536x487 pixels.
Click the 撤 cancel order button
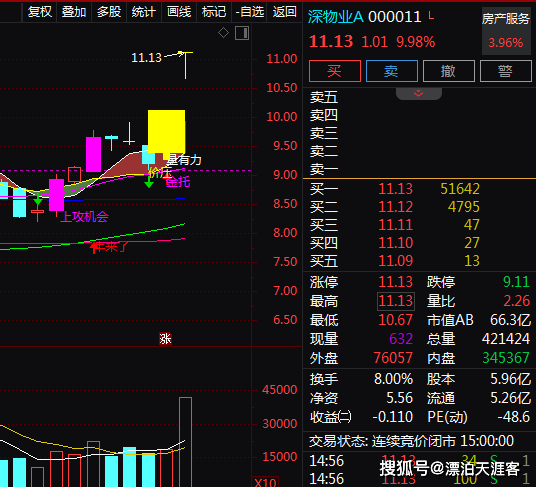pyautogui.click(x=449, y=71)
